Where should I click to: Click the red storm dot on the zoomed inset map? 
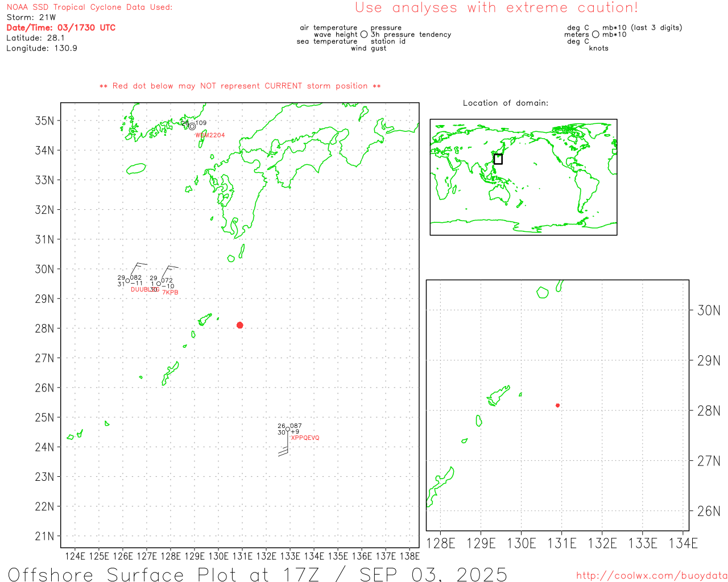point(558,405)
